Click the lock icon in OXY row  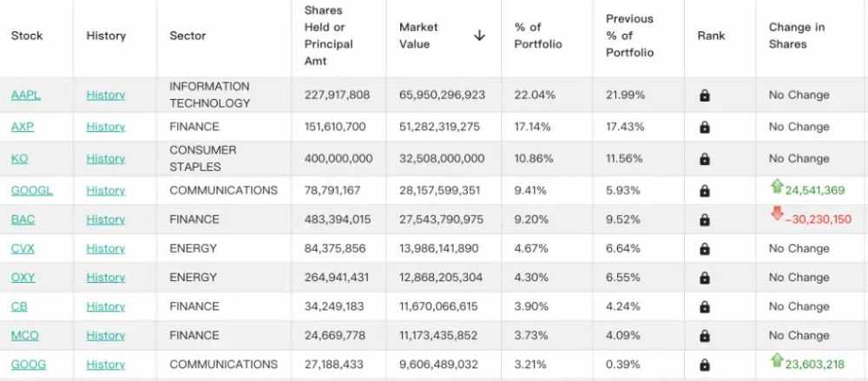pyautogui.click(x=704, y=278)
